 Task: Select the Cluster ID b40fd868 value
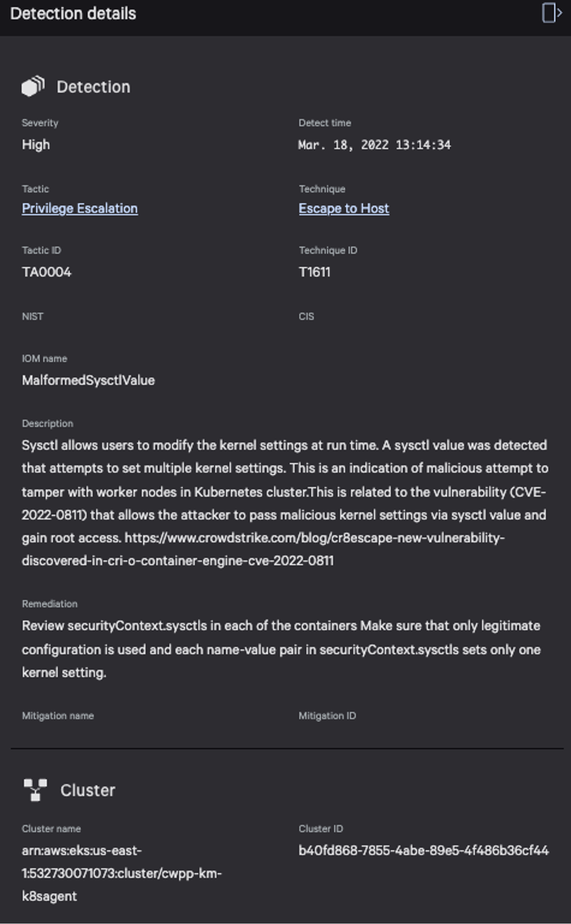click(424, 850)
